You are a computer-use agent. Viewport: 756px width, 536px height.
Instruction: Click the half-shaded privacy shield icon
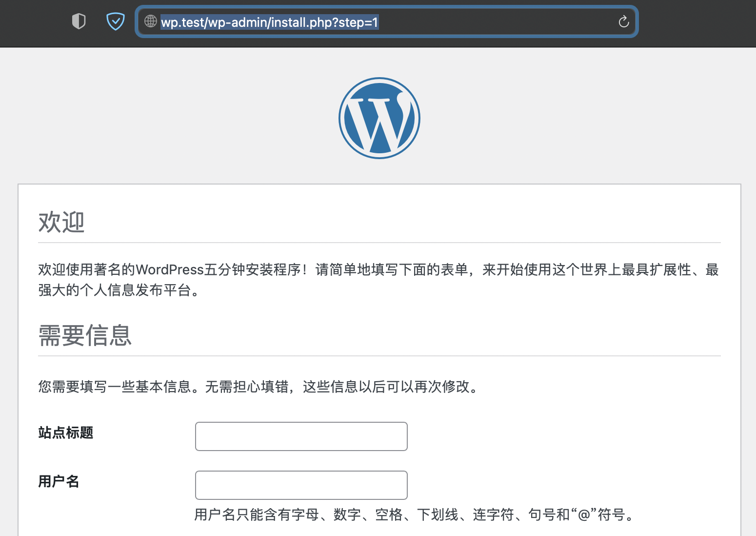point(79,21)
